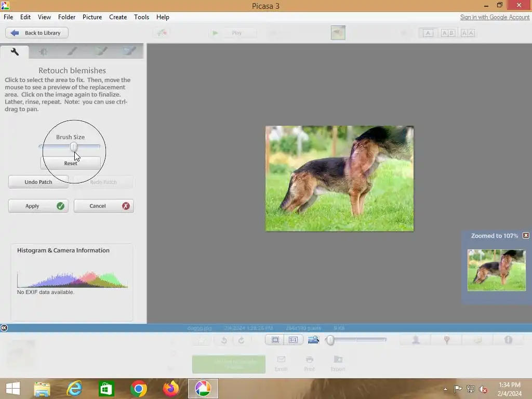Click the Redo Patch button

click(103, 182)
